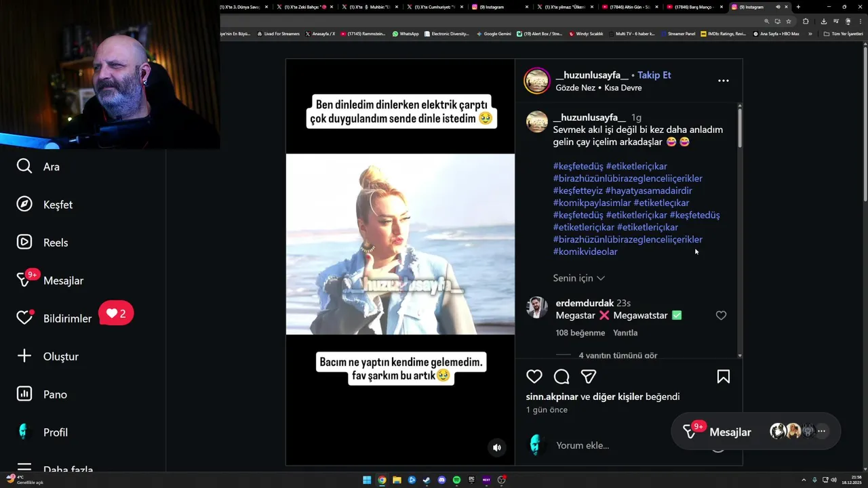
Task: Switch to X'te Cumhuriyet tab
Action: [435, 7]
